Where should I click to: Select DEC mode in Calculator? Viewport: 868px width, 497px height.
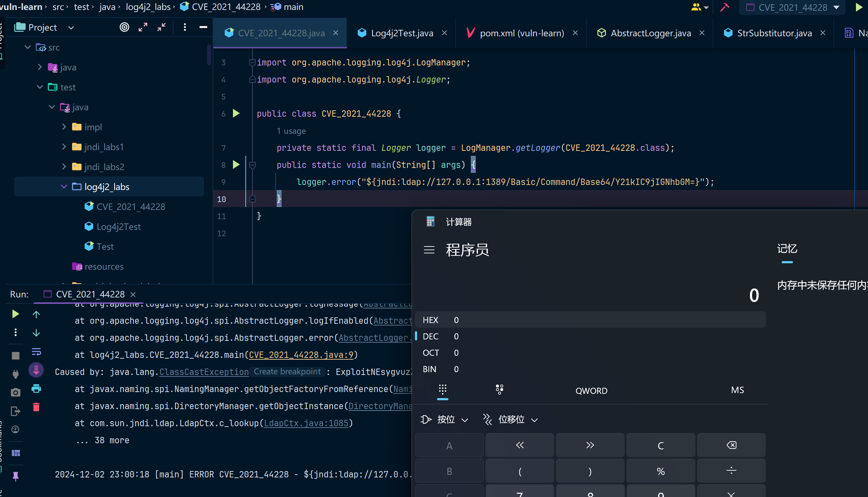[590, 336]
